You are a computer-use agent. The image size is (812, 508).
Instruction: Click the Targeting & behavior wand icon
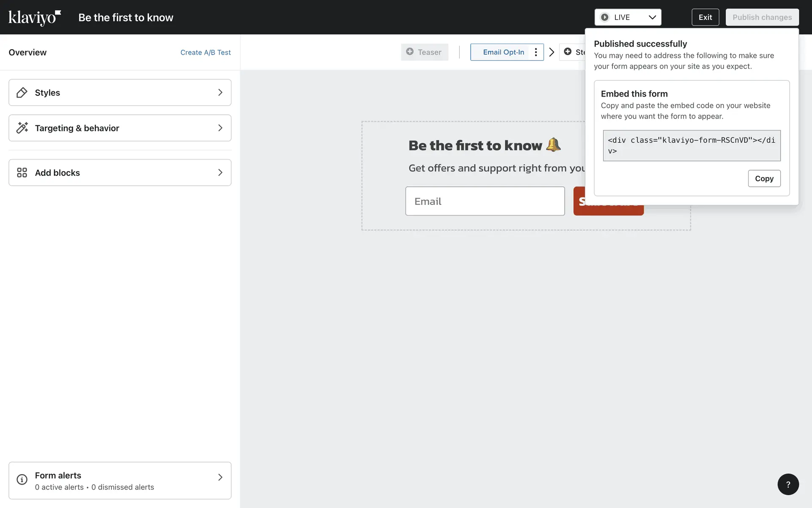[22, 128]
